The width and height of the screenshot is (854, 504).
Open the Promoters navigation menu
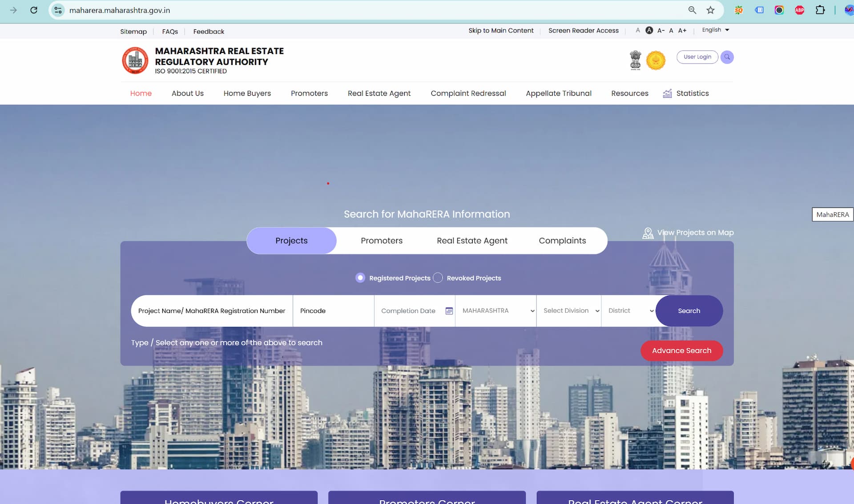point(309,93)
